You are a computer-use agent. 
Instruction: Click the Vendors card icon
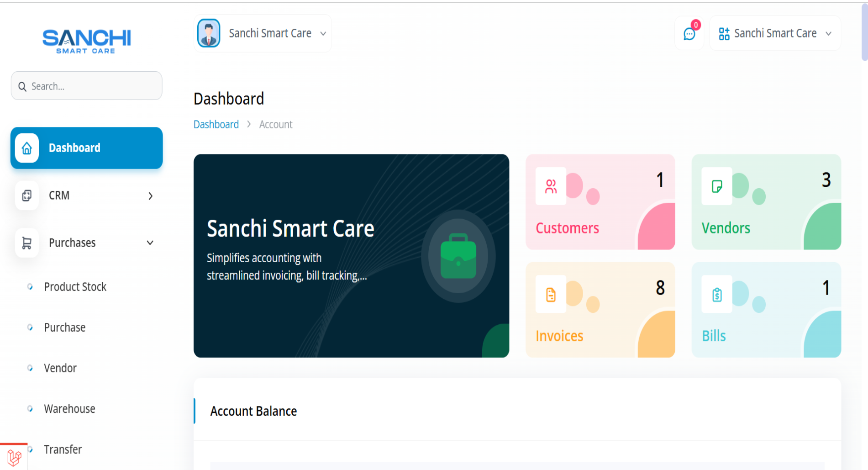pos(717,186)
